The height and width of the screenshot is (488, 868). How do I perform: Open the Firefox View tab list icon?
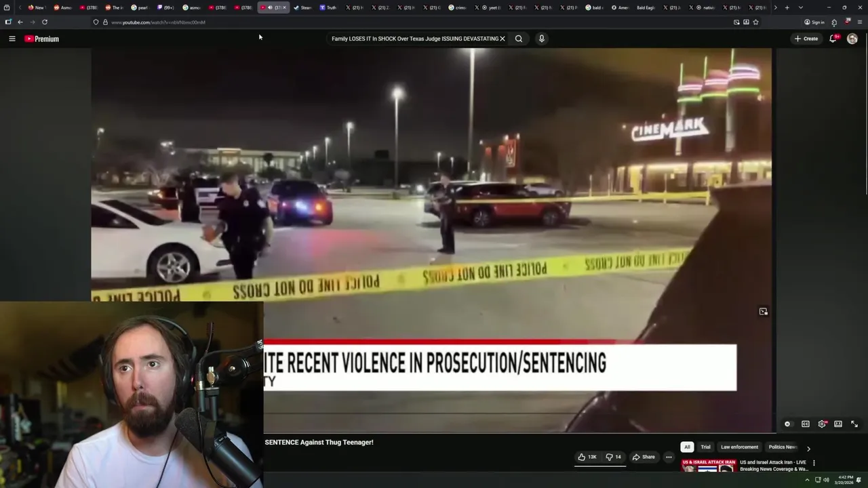point(7,7)
